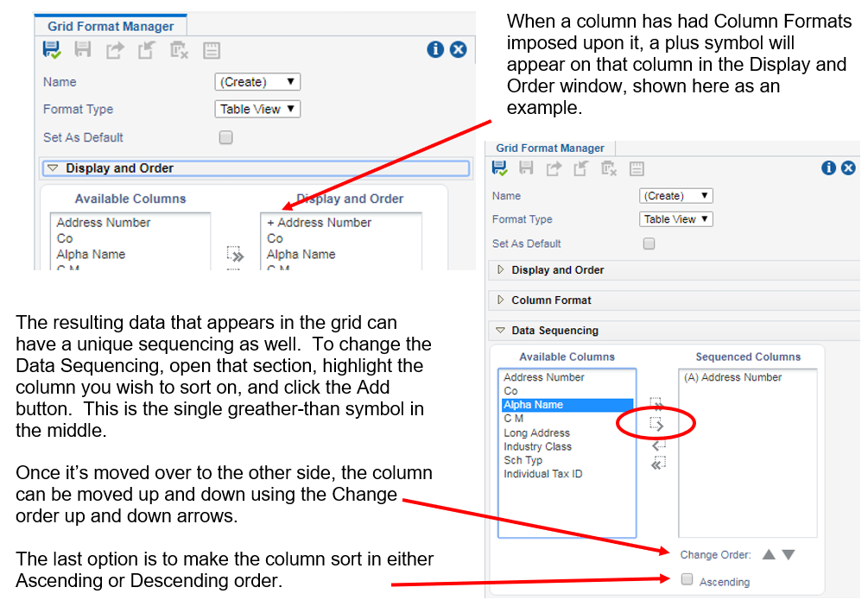Open Name (Create) dropdown in the Data Sequencing panel
The height and width of the screenshot is (600, 868).
click(675, 196)
